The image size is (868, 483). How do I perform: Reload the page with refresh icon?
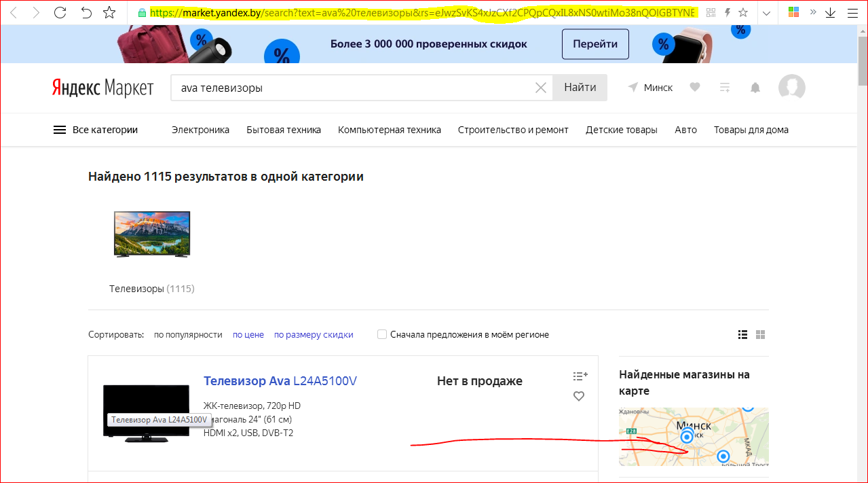coord(60,12)
